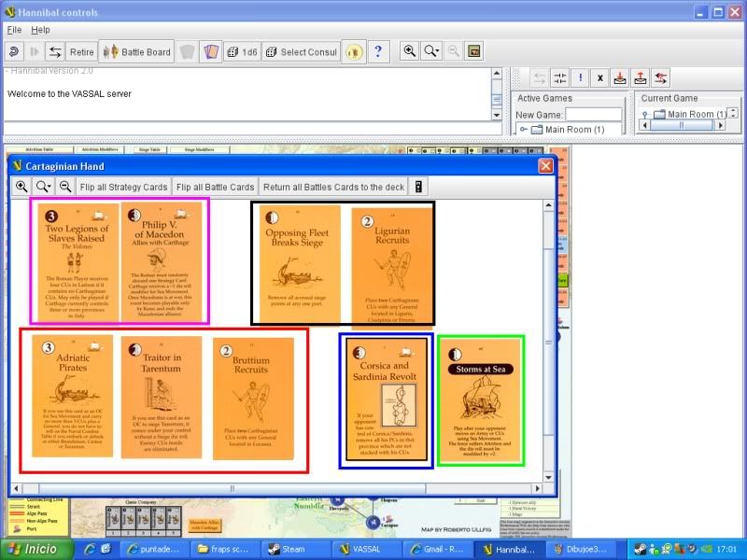747x560 pixels.
Task: Click Flip all Strategy Cards
Action: (124, 188)
